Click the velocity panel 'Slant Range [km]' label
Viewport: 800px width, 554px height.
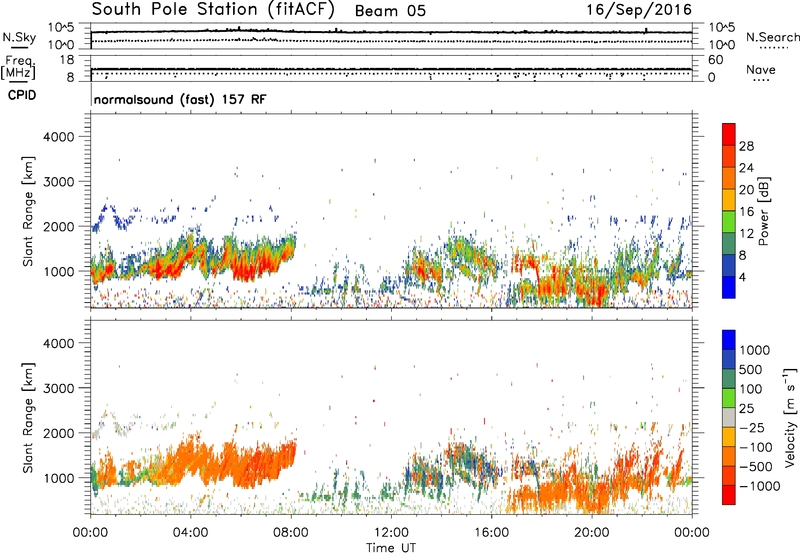tap(28, 418)
